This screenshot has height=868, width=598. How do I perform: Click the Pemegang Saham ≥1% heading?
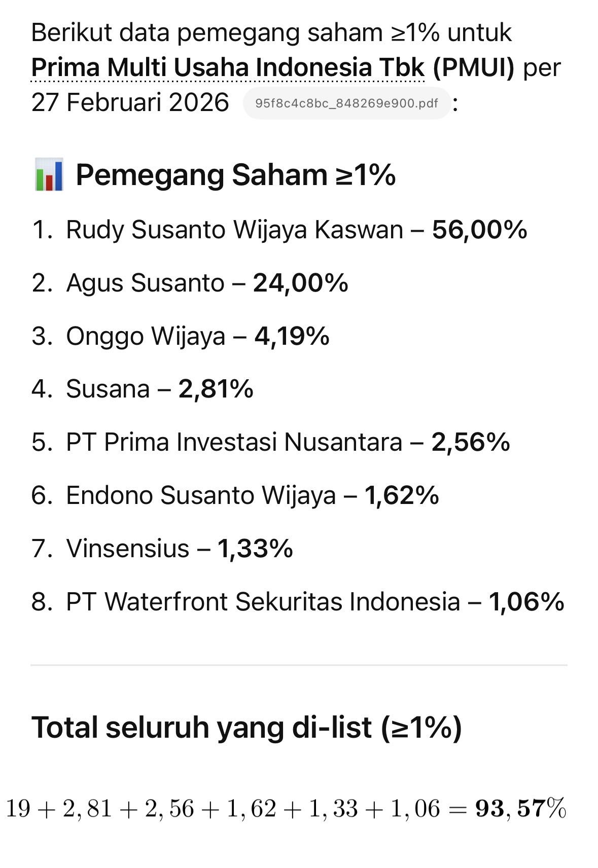pos(235,175)
